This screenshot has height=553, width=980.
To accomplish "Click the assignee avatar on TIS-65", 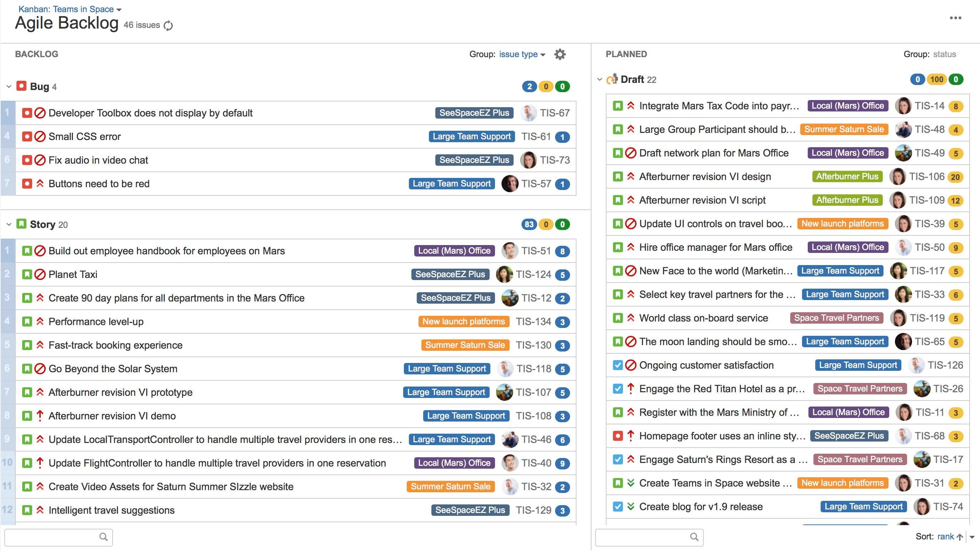I will (903, 342).
